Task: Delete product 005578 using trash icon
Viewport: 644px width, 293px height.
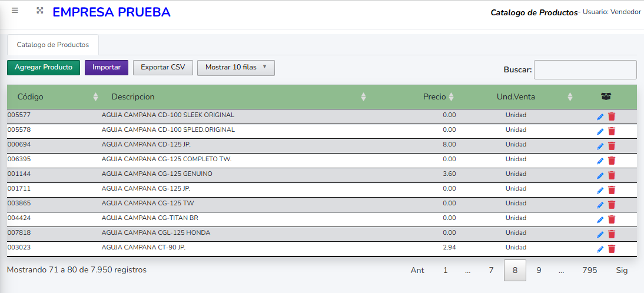Action: [x=612, y=131]
